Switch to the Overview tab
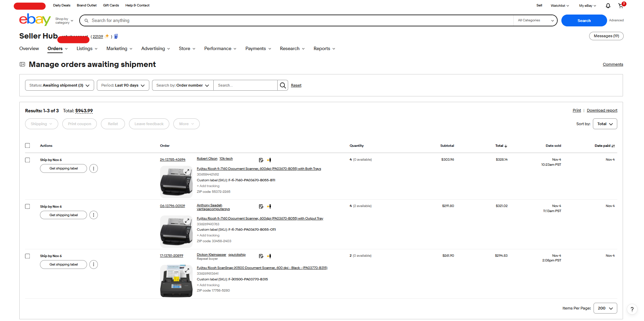 click(x=29, y=49)
